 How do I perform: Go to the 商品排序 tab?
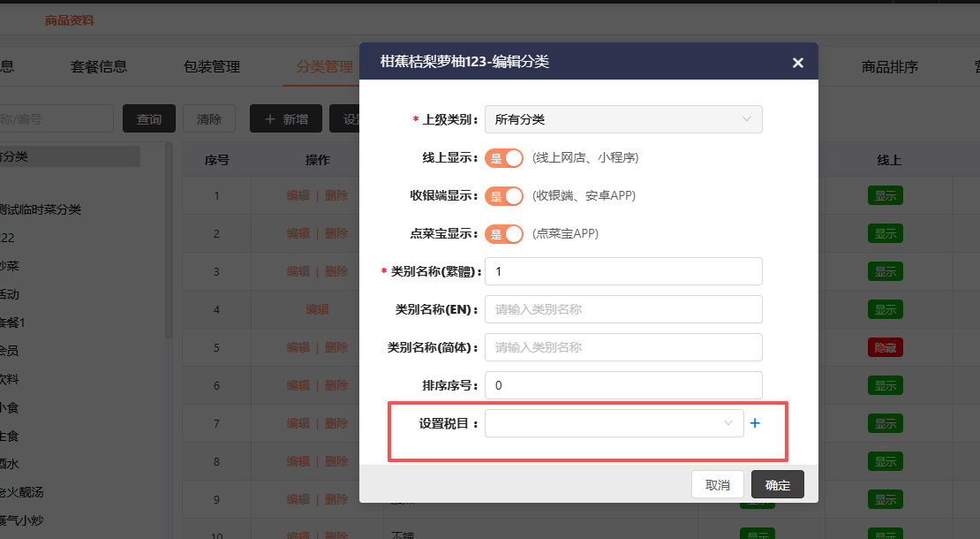click(x=890, y=66)
